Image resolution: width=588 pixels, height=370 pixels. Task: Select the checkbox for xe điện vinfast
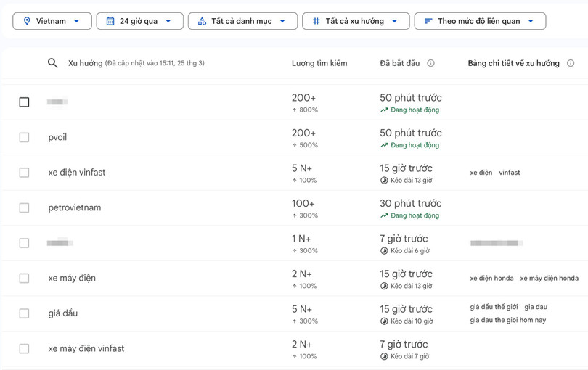[24, 173]
